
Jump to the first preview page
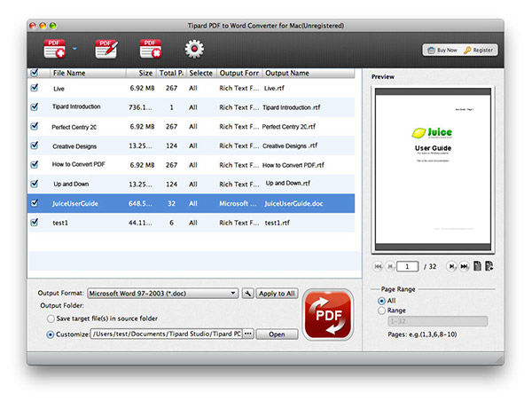point(379,265)
